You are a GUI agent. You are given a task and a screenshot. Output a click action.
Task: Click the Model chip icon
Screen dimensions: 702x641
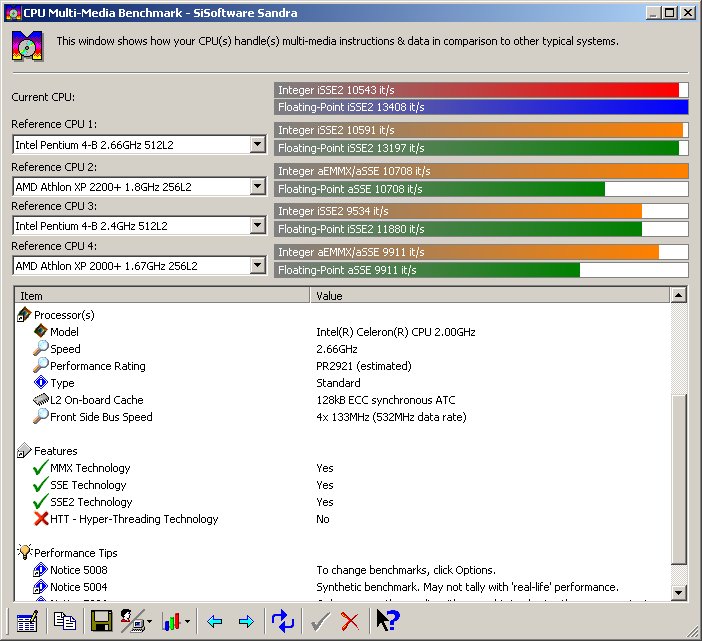40,331
